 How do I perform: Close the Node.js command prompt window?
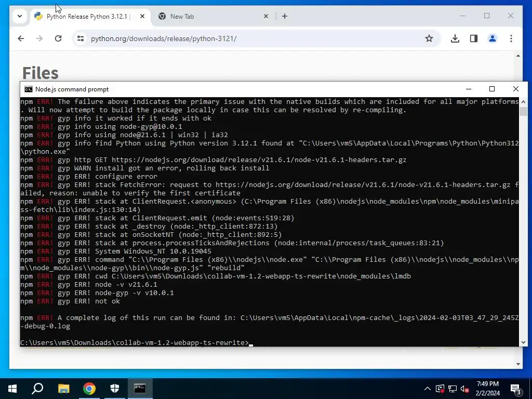[516, 89]
